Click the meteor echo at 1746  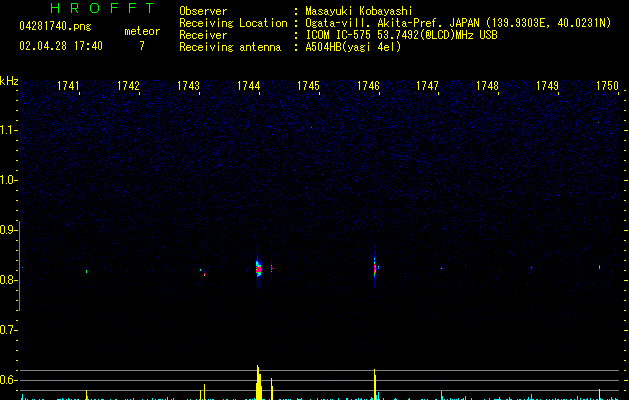[x=375, y=268]
